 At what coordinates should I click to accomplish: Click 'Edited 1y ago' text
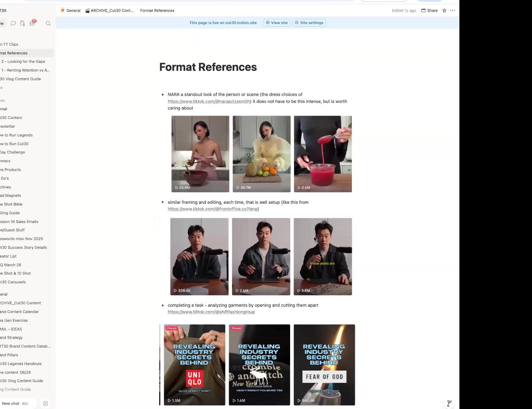click(x=404, y=10)
